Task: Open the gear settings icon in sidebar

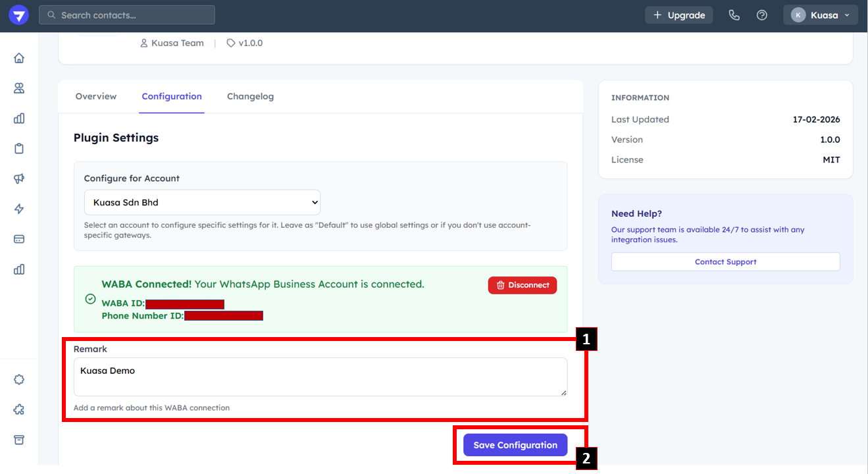Action: click(19, 379)
